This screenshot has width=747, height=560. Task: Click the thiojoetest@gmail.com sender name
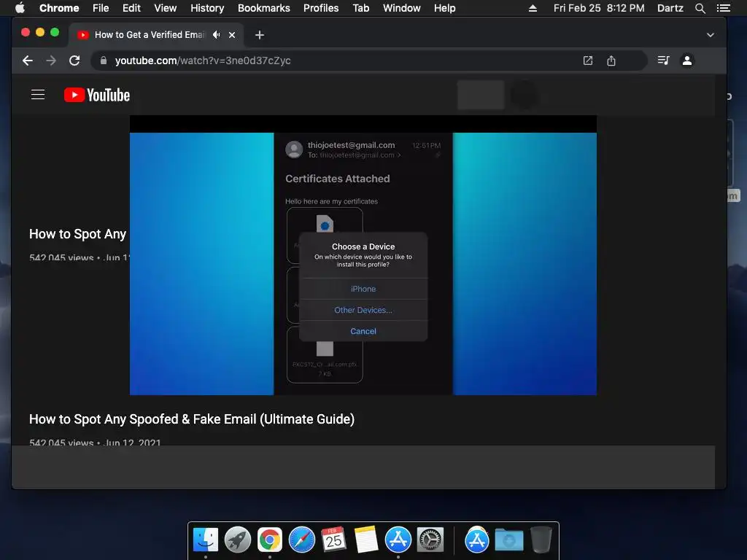(x=351, y=145)
